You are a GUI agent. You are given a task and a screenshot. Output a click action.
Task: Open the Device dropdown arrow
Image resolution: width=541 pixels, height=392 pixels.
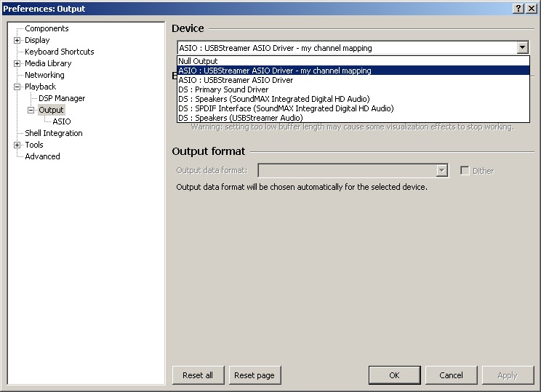[x=522, y=48]
